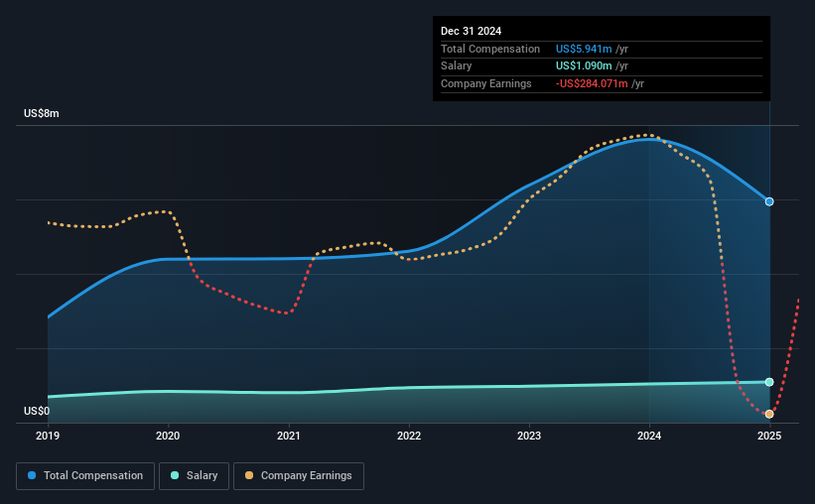Click the Company Earnings label in tooltip
The width and height of the screenshot is (815, 504).
486,83
